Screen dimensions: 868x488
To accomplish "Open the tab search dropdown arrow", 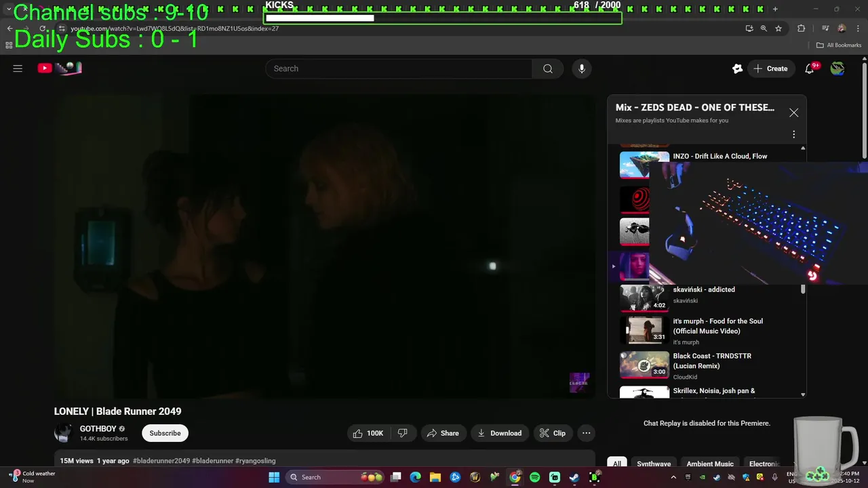I will (9, 9).
